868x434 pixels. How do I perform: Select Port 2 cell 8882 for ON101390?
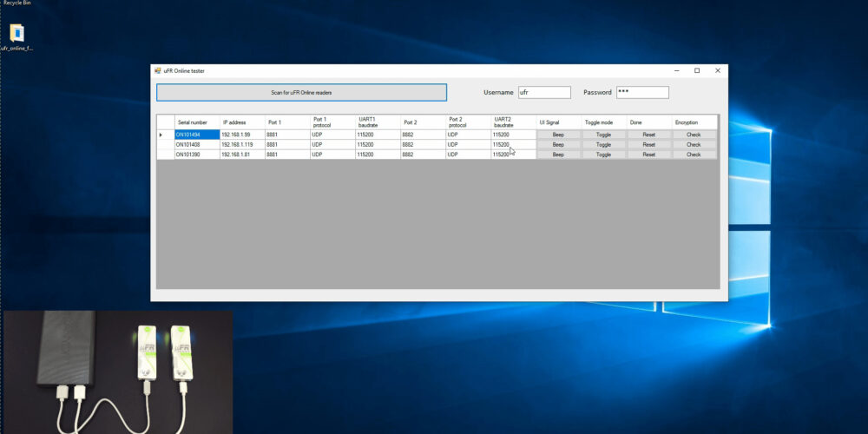pyautogui.click(x=424, y=155)
